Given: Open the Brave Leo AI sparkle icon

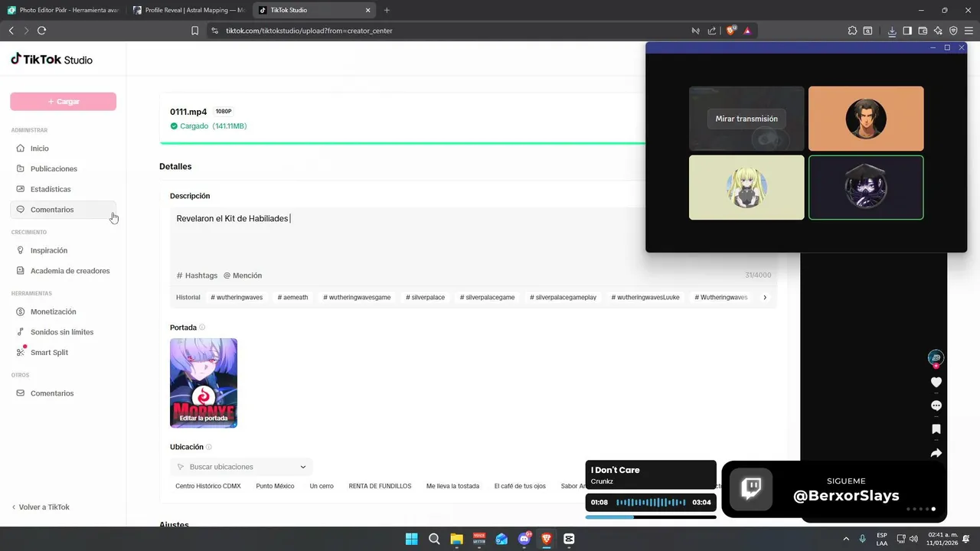Looking at the screenshot, I should point(938,31).
